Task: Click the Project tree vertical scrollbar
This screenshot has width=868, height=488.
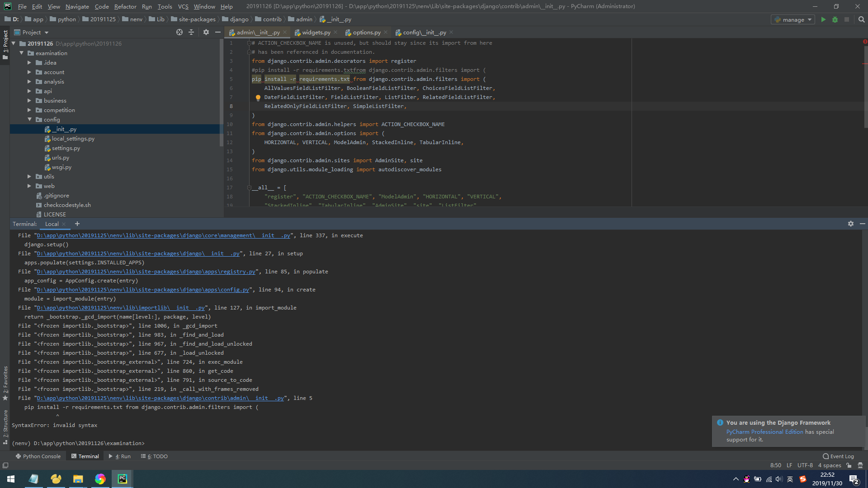Action: 222,93
